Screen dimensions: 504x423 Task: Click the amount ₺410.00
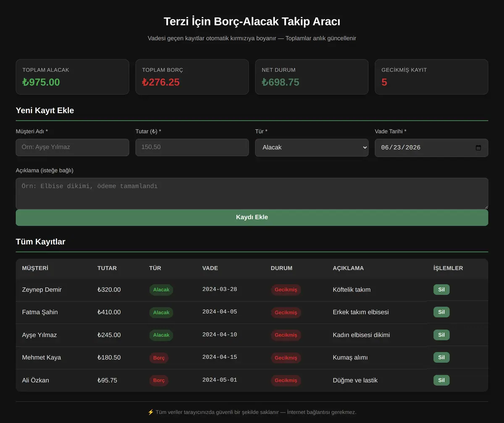(x=109, y=312)
